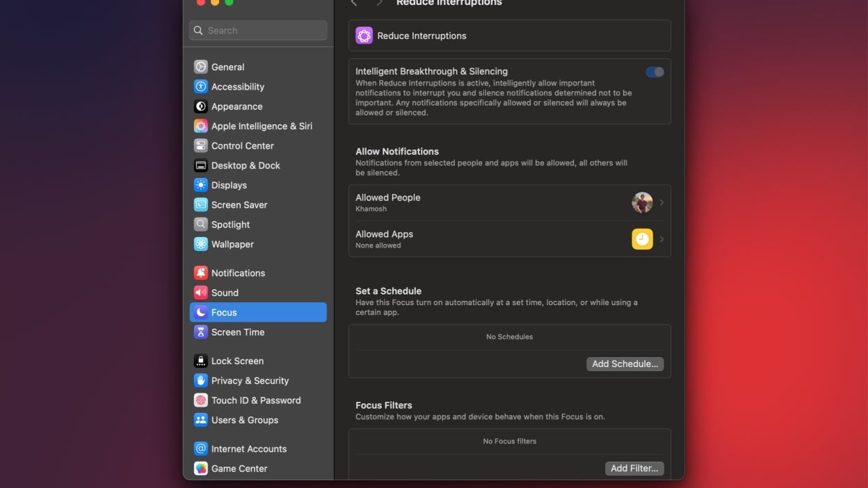Click the yellow Clock app icon
Screen dimensions: 868x488
click(x=642, y=239)
